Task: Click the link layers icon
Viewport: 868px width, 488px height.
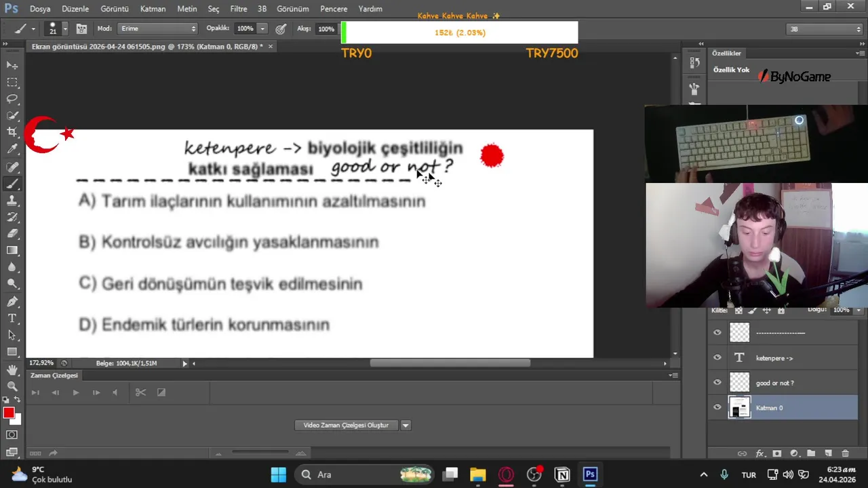Action: pyautogui.click(x=742, y=453)
